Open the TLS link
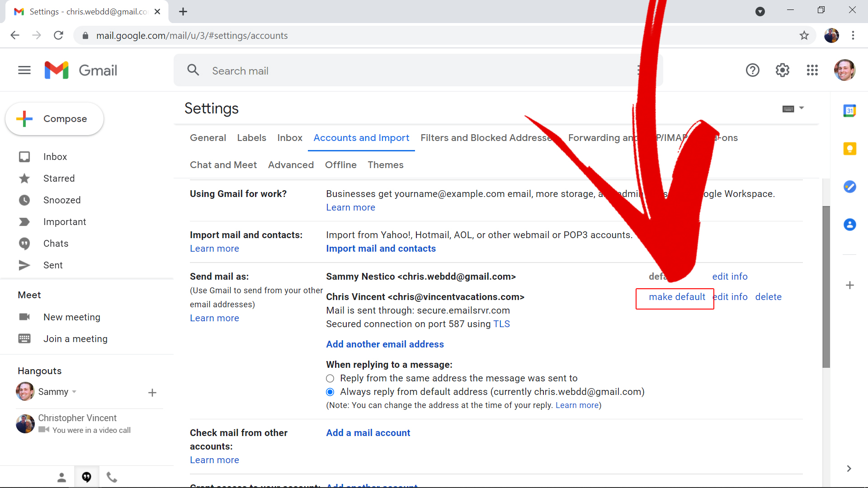This screenshot has height=488, width=868. (x=501, y=324)
